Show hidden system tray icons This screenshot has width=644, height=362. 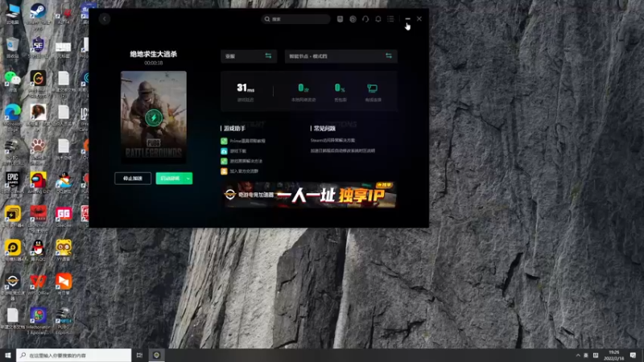coord(578,356)
